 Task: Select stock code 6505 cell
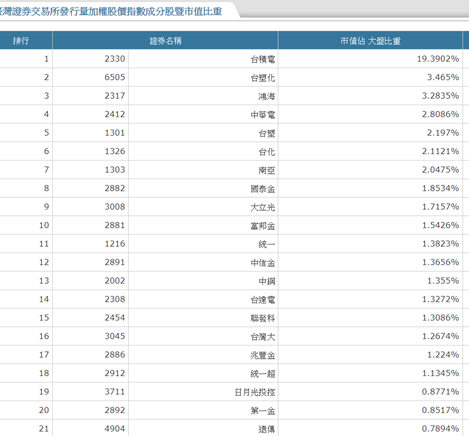tap(90, 77)
